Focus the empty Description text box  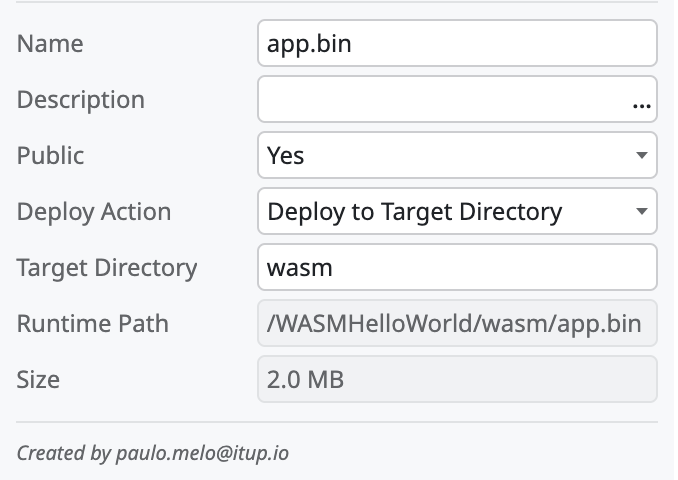pos(440,100)
